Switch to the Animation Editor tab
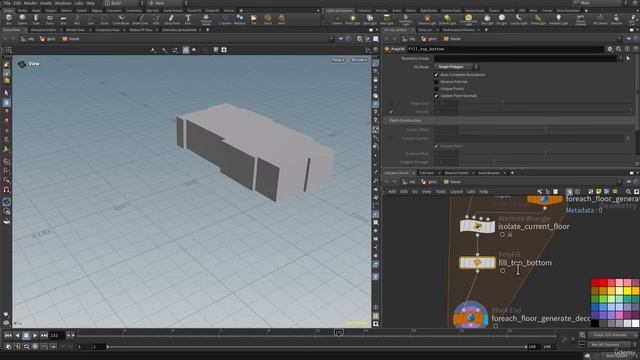 (x=43, y=30)
